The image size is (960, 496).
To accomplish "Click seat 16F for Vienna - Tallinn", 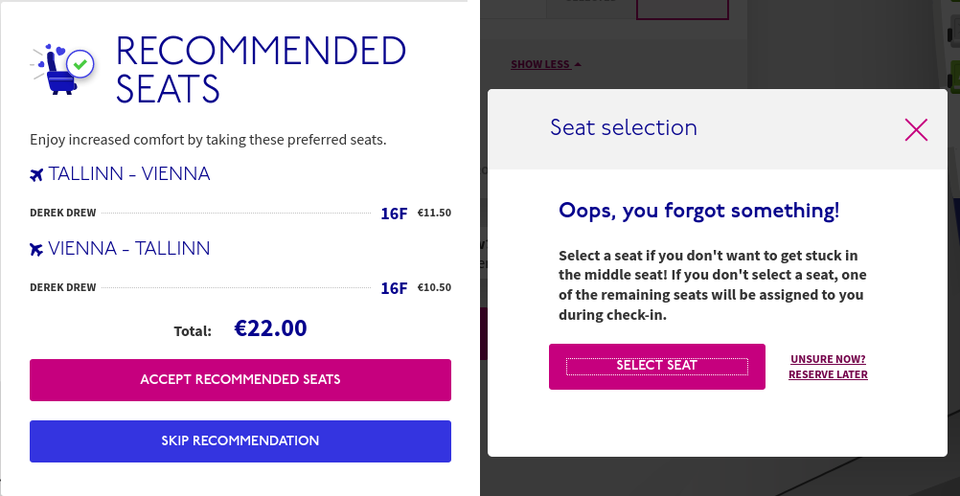I will 394,288.
